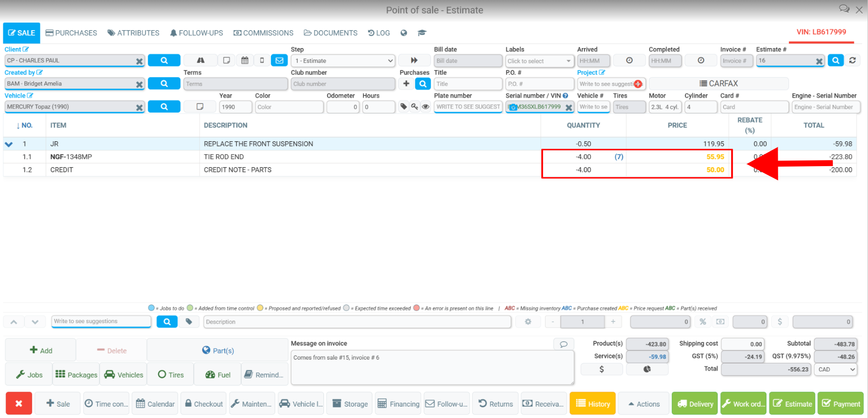
Task: Decrease quantity with the minus stepper
Action: 552,322
